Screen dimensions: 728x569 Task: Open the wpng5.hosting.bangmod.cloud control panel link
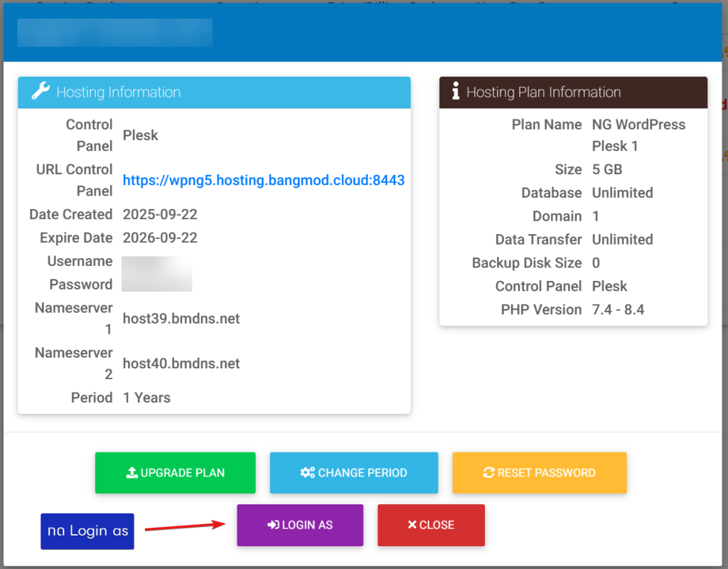pyautogui.click(x=263, y=181)
